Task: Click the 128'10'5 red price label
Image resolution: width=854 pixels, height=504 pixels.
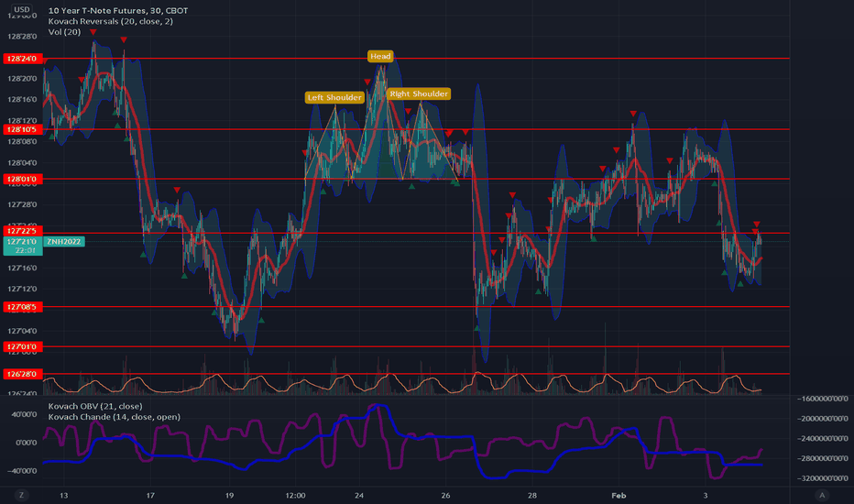Action: 22,129
